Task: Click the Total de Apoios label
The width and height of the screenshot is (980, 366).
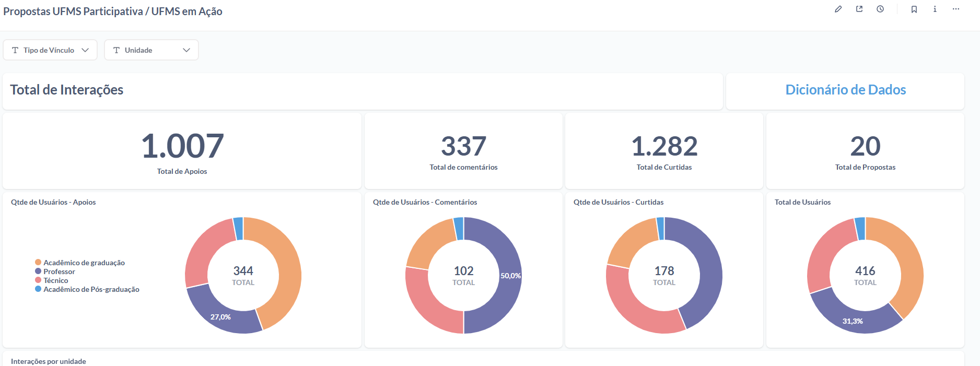Action: tap(182, 171)
